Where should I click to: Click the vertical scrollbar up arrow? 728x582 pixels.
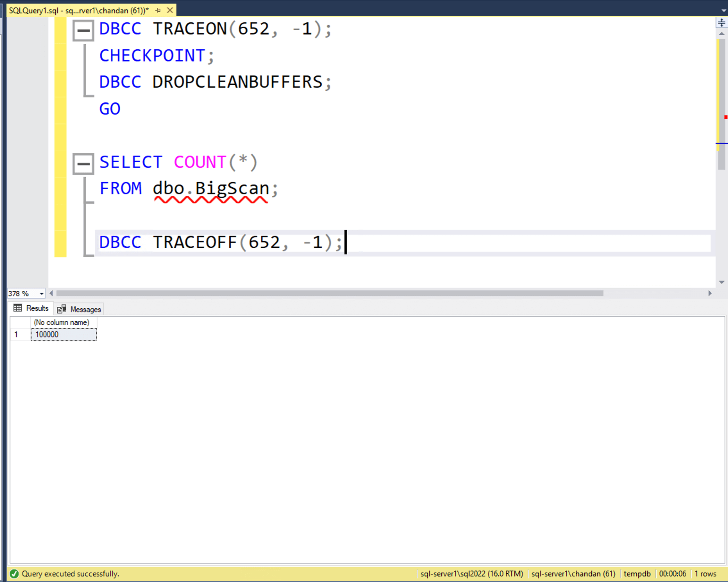(x=722, y=34)
